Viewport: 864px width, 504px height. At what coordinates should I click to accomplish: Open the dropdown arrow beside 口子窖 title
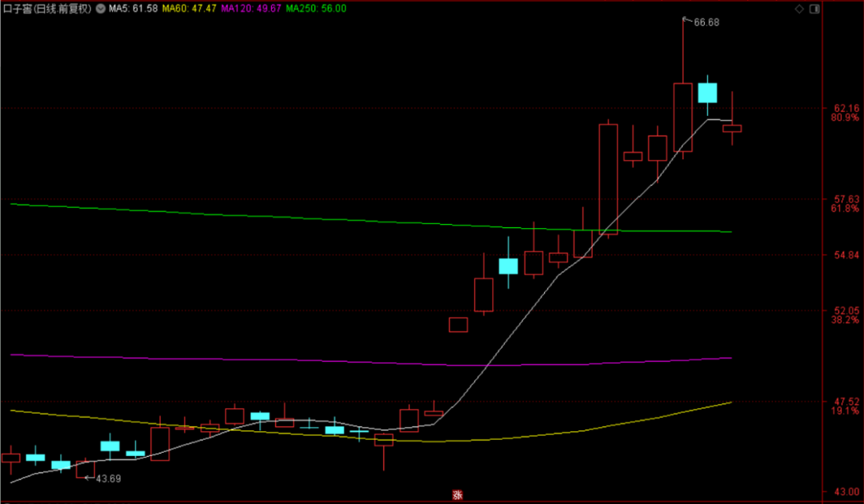101,9
